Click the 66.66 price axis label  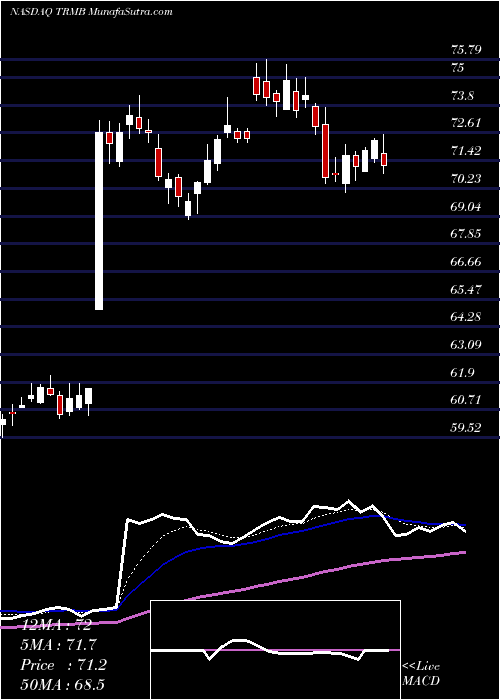(x=466, y=262)
